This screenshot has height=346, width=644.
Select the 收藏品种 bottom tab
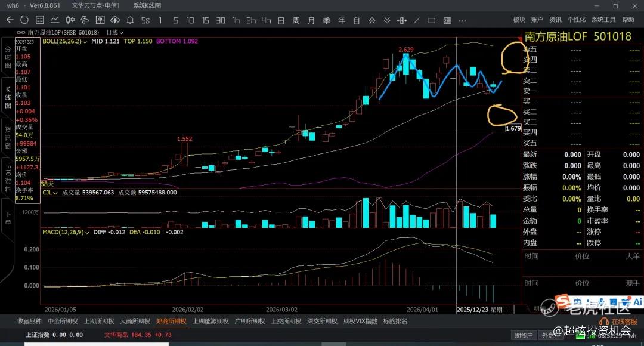coord(30,322)
